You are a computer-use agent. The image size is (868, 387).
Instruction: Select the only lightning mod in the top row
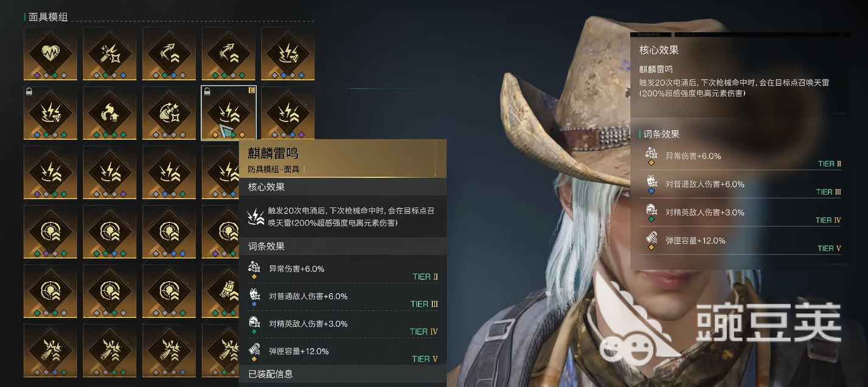pos(288,53)
